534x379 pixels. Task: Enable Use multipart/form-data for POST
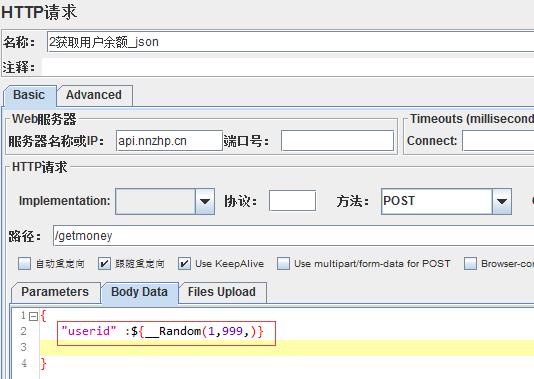[x=283, y=264]
